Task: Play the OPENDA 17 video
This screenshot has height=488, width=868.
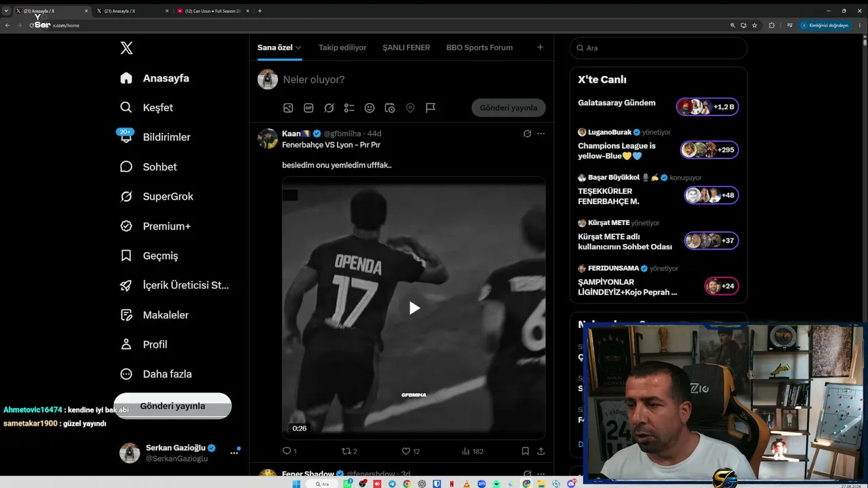Action: (414, 308)
